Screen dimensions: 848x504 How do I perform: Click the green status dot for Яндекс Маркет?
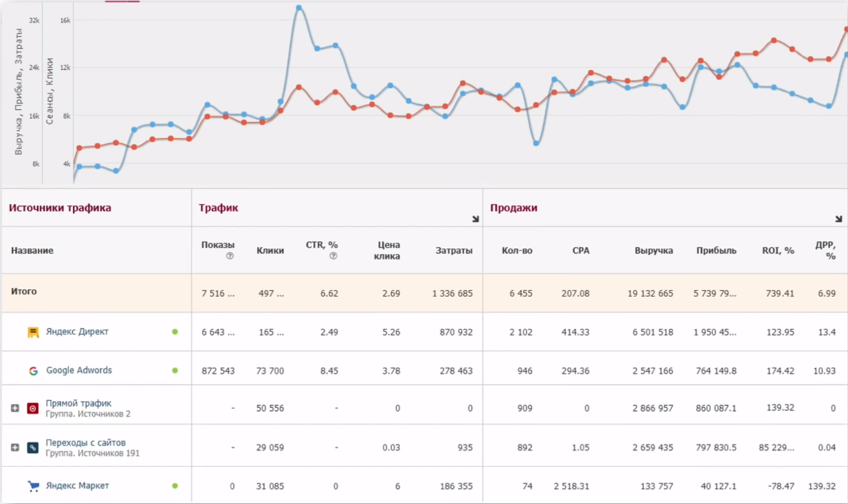pos(175,486)
